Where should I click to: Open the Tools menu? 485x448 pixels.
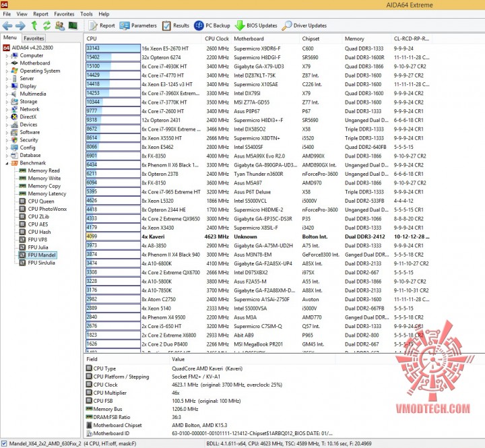coord(86,14)
